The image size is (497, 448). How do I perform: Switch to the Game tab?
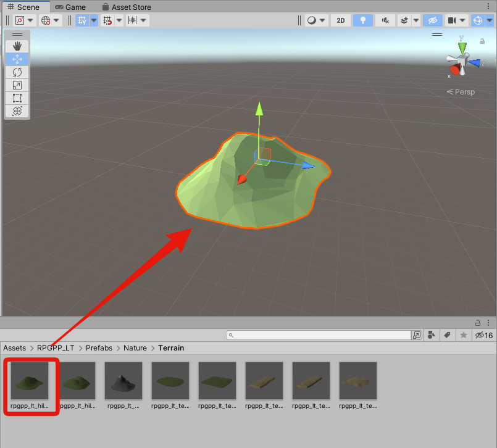pyautogui.click(x=70, y=7)
